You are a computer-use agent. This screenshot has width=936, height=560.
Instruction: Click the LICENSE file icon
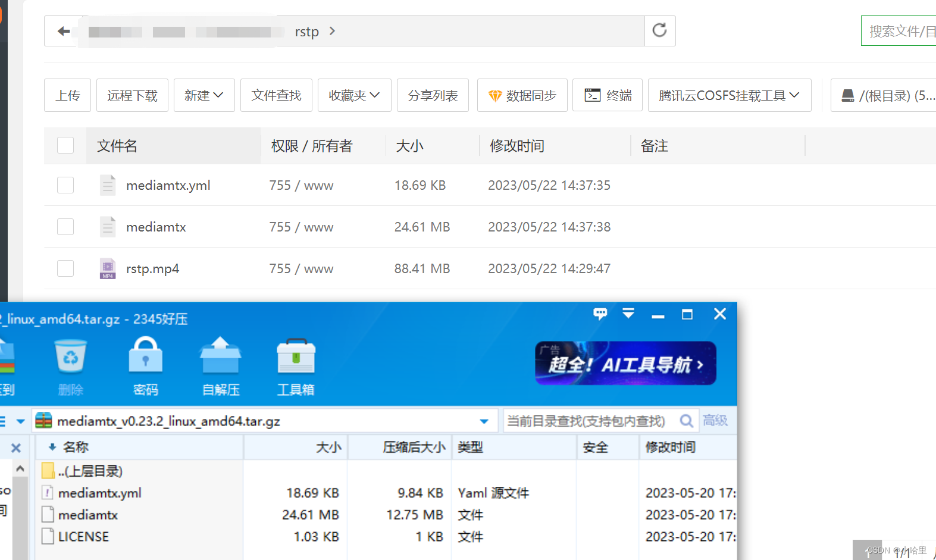pos(48,536)
